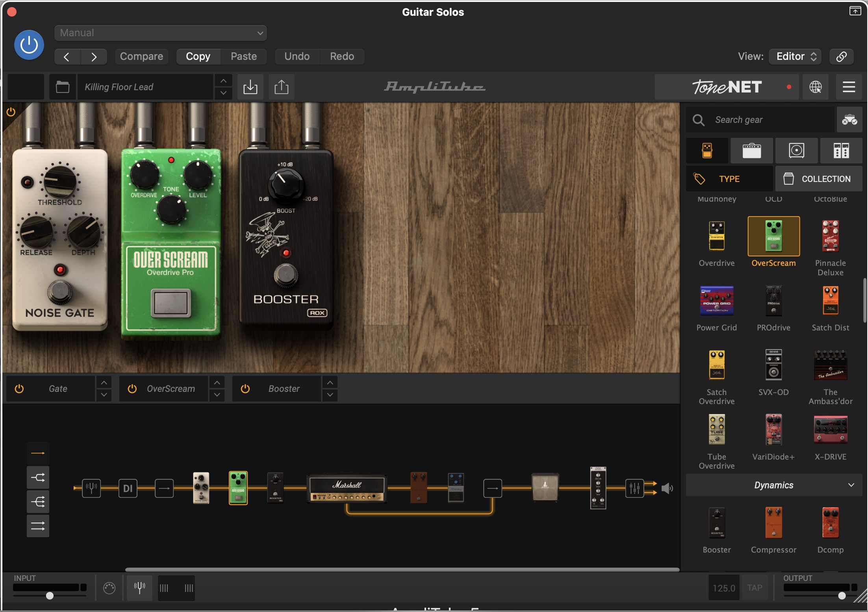Viewport: 868px width, 612px height.
Task: Click the Search gear field
Action: (x=760, y=120)
